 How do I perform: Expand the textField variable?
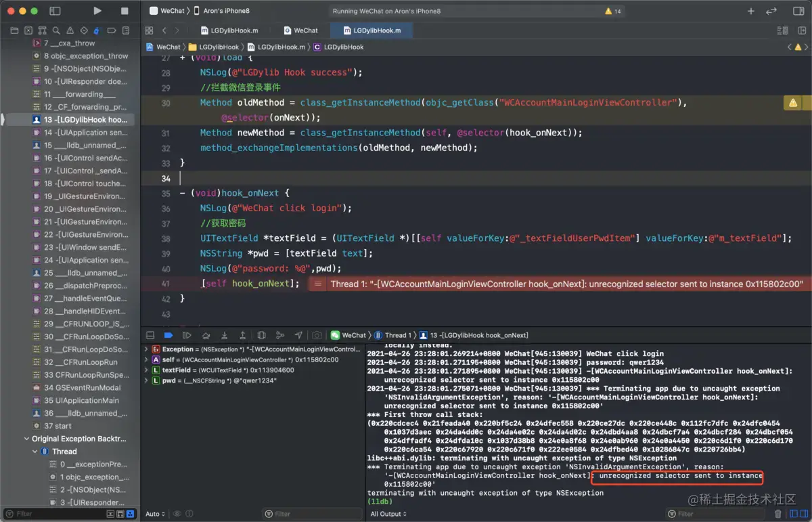click(x=146, y=370)
